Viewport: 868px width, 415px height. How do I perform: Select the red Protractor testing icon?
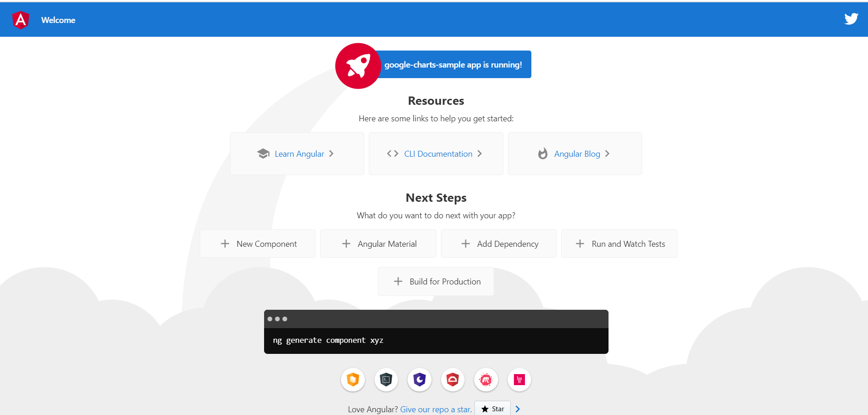[x=452, y=380]
